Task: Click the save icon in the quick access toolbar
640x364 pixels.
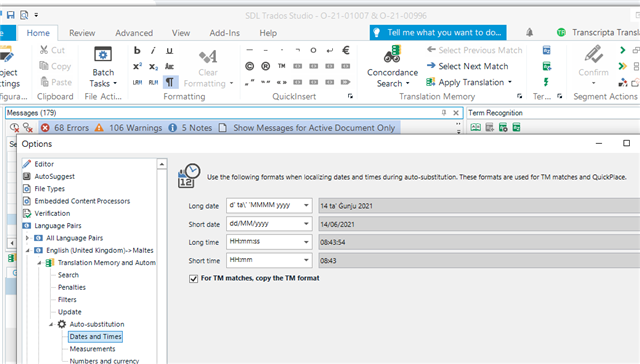Action: click(x=11, y=15)
